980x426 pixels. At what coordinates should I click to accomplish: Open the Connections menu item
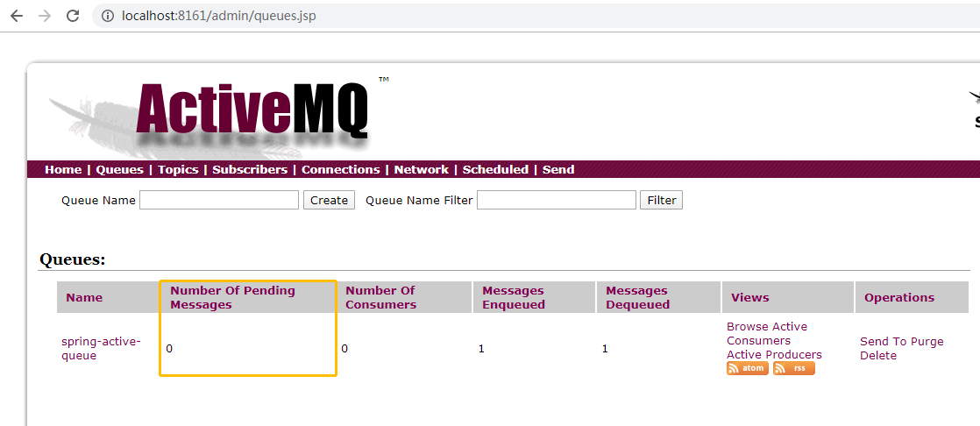click(x=341, y=170)
